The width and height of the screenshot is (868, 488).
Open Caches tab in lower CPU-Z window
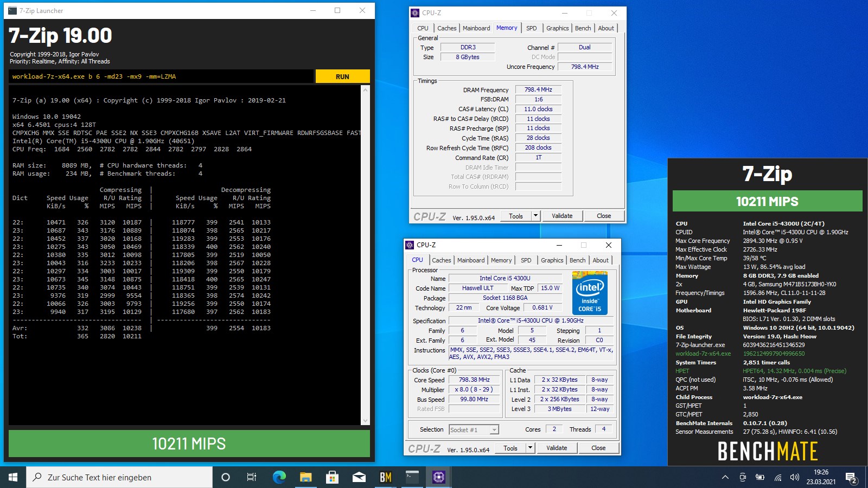(441, 260)
